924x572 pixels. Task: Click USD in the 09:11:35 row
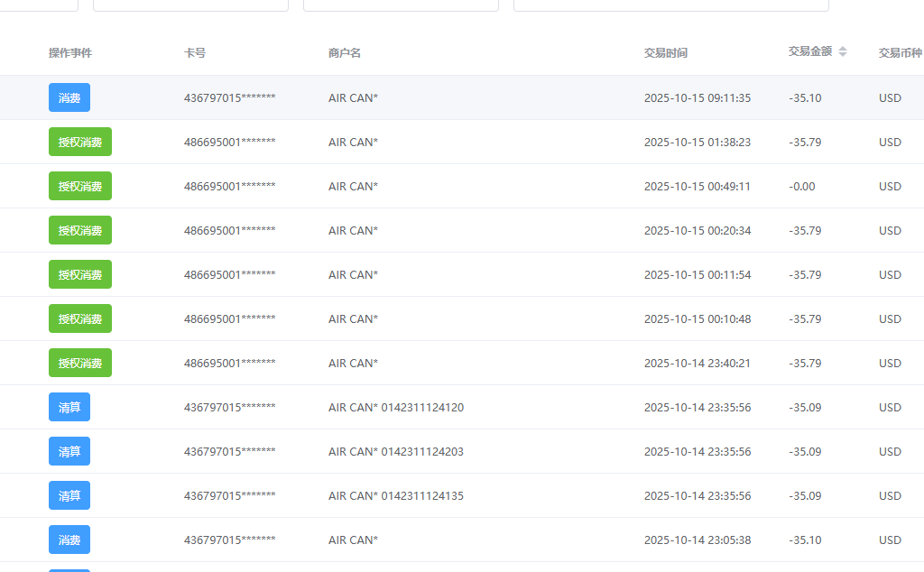[x=890, y=97]
